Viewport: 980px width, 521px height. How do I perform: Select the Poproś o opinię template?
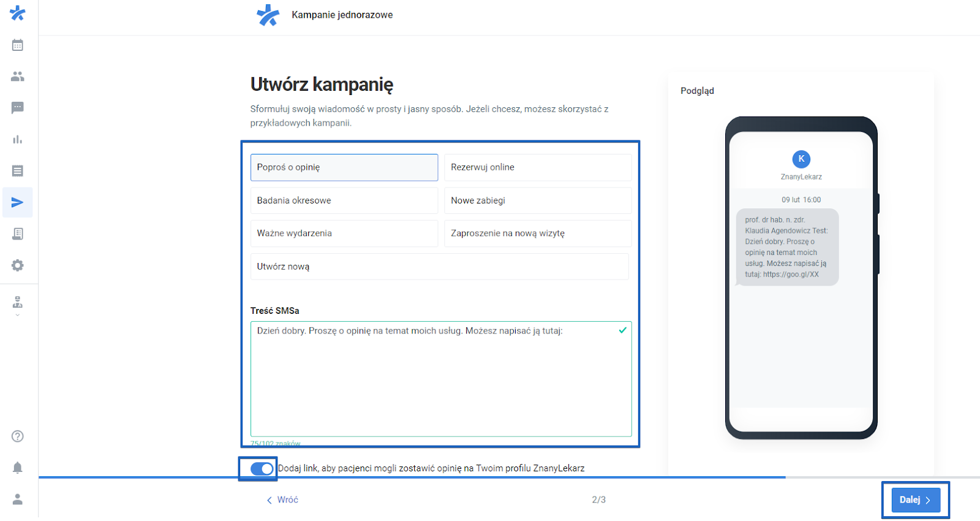click(344, 167)
